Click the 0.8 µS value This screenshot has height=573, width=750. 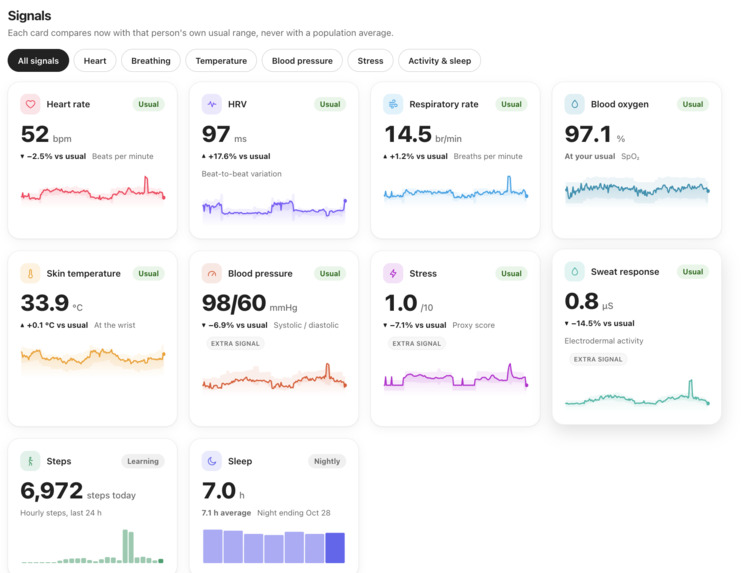589,301
